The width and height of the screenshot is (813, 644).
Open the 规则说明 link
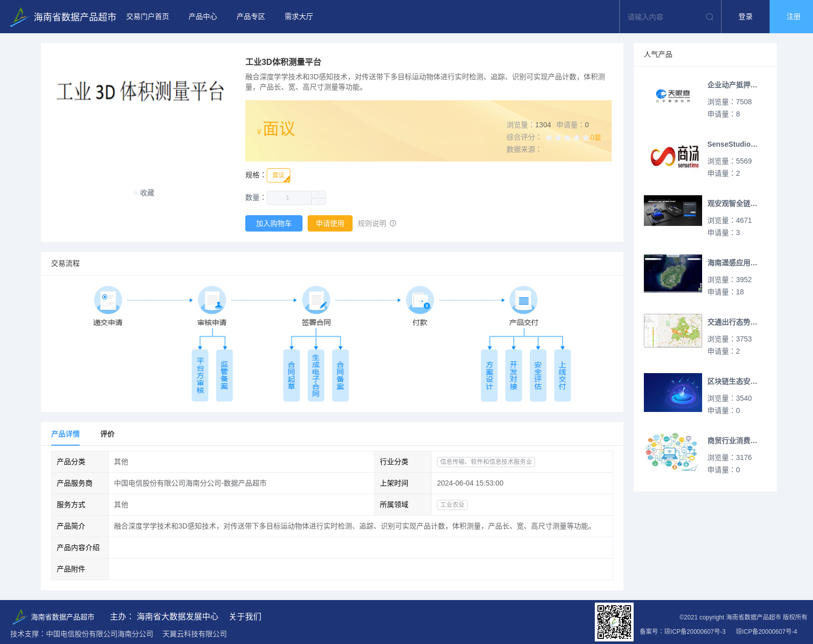(372, 223)
